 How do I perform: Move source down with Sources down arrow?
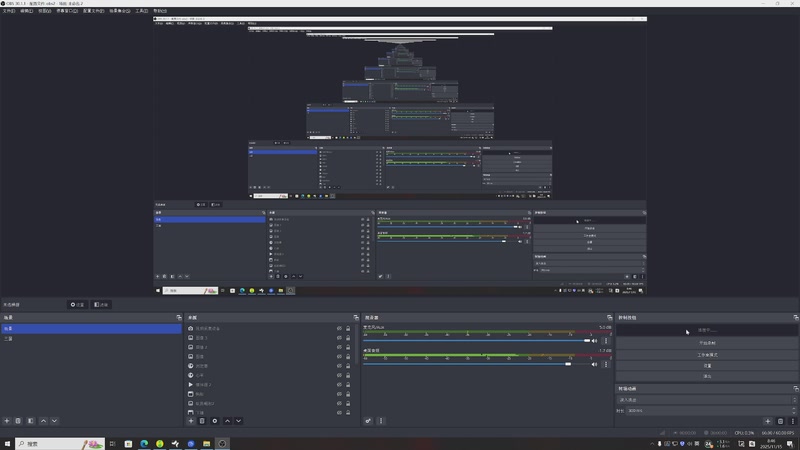click(x=238, y=421)
